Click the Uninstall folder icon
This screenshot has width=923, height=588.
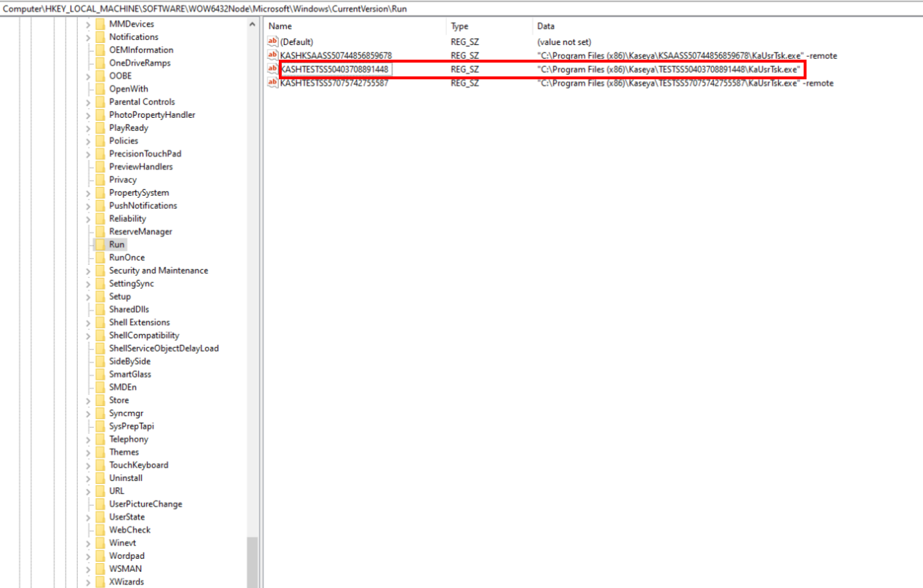[100, 478]
